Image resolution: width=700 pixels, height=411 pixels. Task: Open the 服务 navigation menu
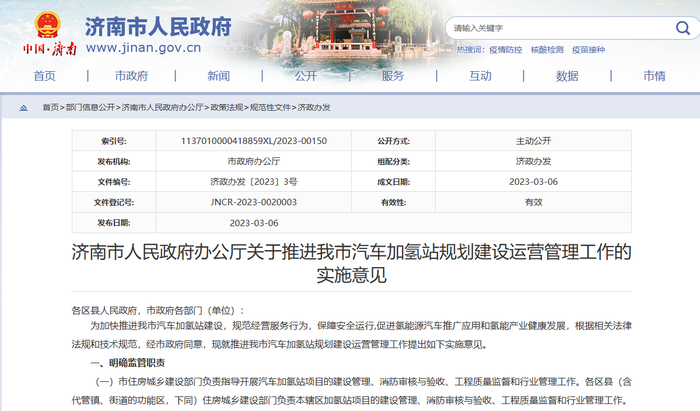[x=393, y=76]
